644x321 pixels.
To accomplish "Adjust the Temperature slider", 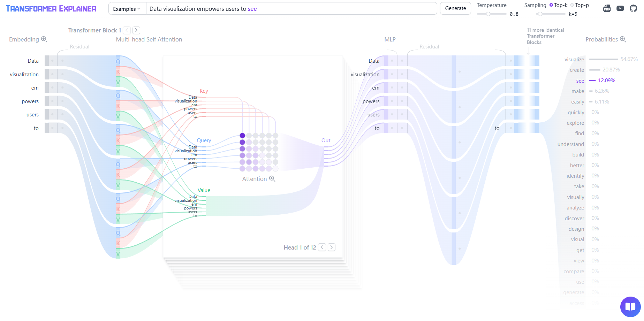I will point(488,14).
